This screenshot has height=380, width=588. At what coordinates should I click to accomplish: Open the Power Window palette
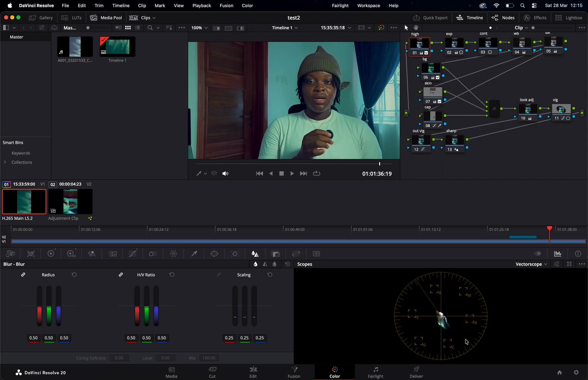[x=214, y=253]
